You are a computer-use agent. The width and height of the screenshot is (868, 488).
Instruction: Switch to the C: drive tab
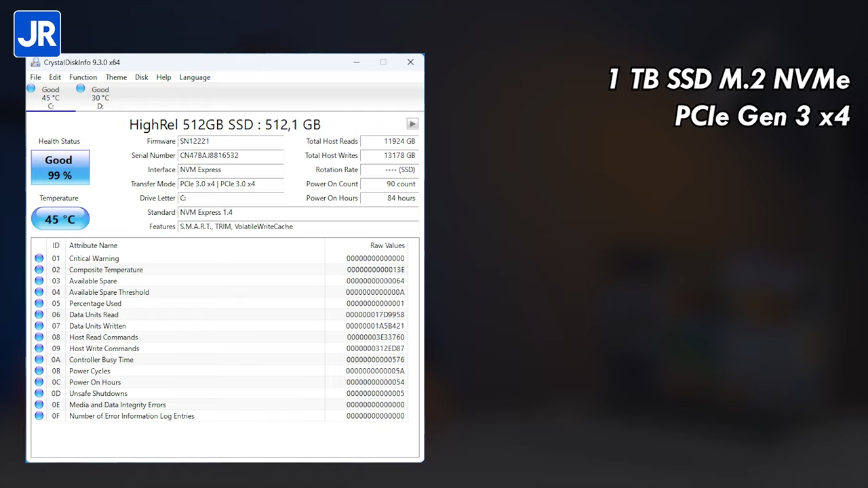coord(50,98)
